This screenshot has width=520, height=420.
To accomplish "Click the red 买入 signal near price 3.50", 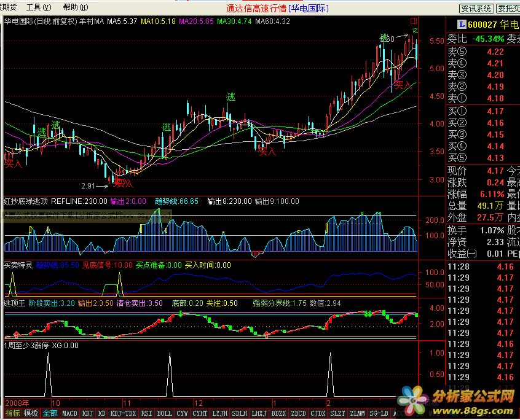I will [267, 152].
